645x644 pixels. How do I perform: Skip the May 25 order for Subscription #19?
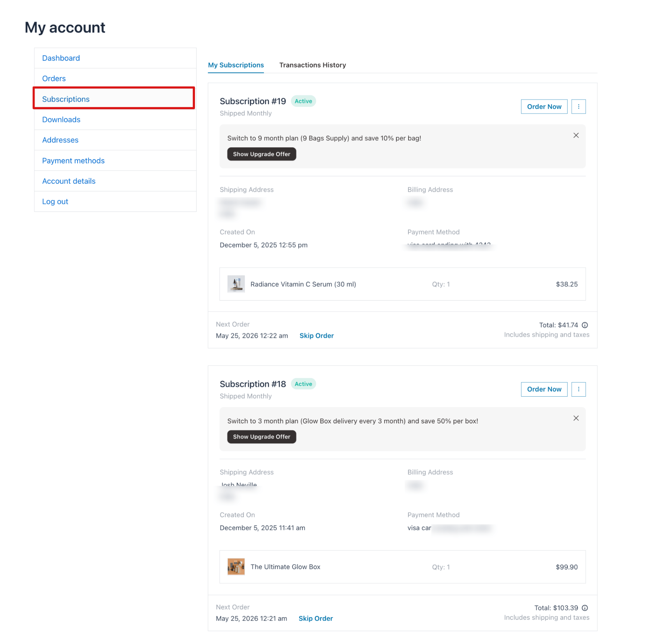pos(316,335)
